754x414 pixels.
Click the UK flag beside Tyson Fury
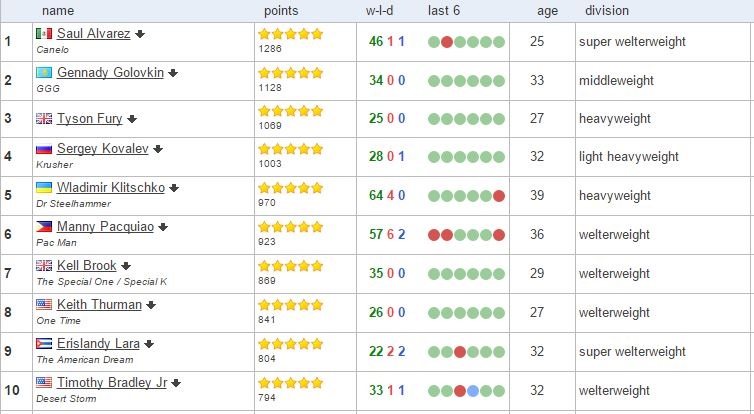tap(44, 118)
